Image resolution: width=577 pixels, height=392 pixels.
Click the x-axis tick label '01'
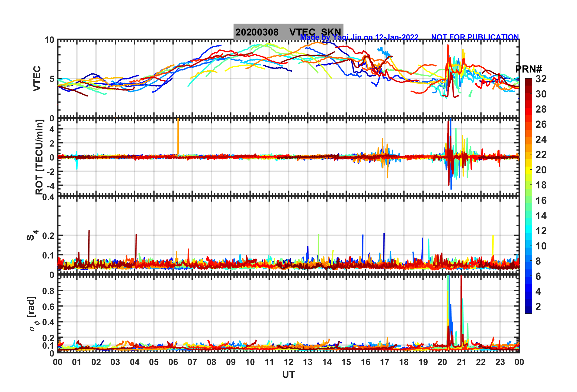tap(77, 362)
